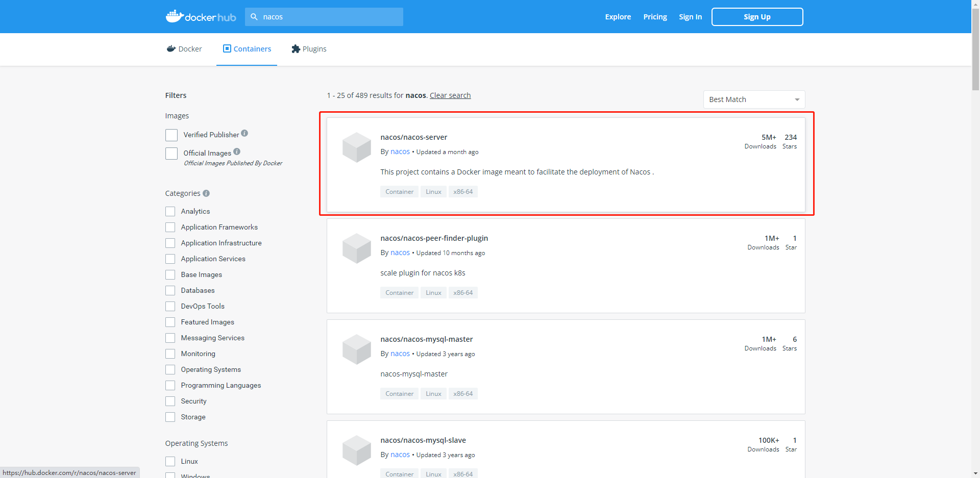Click the x86-64 tag on nacos-mysql-master
This screenshot has width=980, height=478.
point(463,394)
